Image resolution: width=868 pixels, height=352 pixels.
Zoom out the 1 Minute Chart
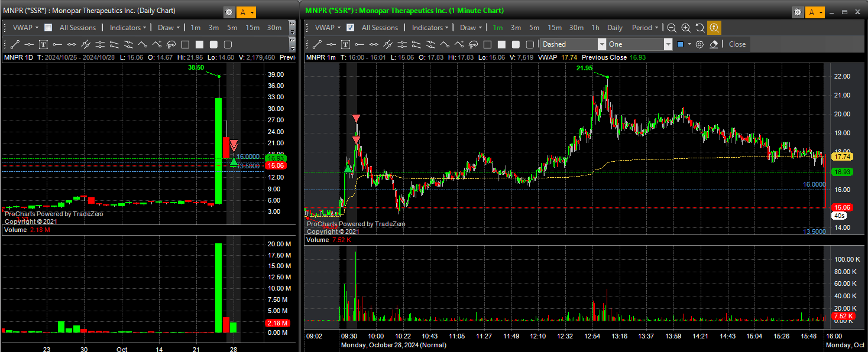tap(672, 28)
